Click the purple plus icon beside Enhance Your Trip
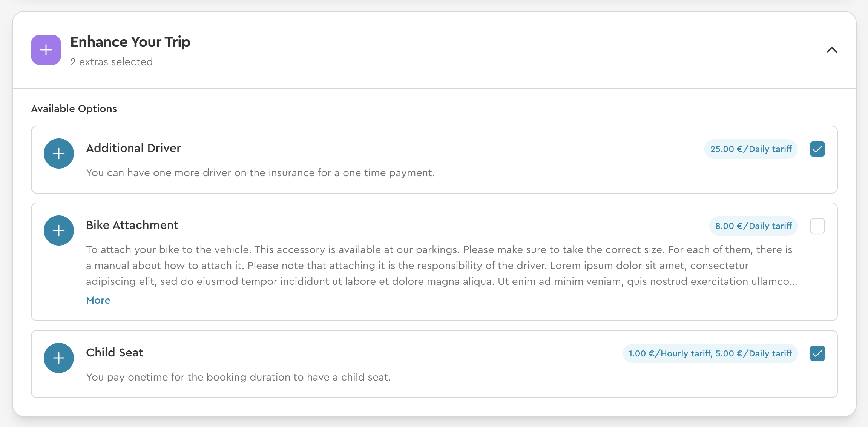The width and height of the screenshot is (868, 427). pyautogui.click(x=46, y=50)
